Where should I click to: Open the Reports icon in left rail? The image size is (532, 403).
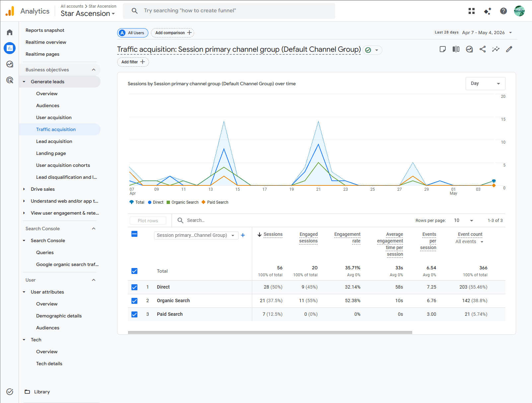coord(10,48)
